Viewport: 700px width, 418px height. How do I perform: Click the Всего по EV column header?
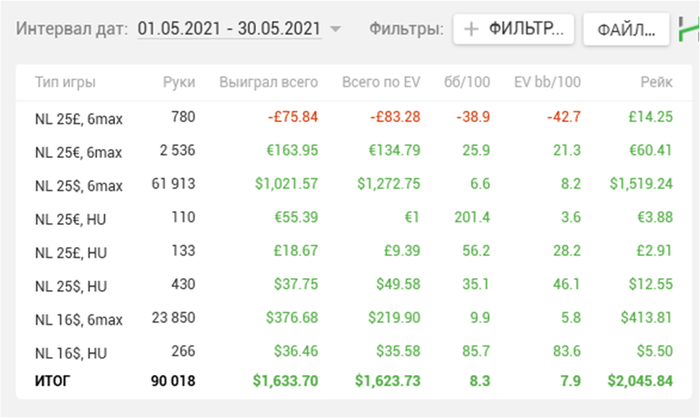pos(378,83)
